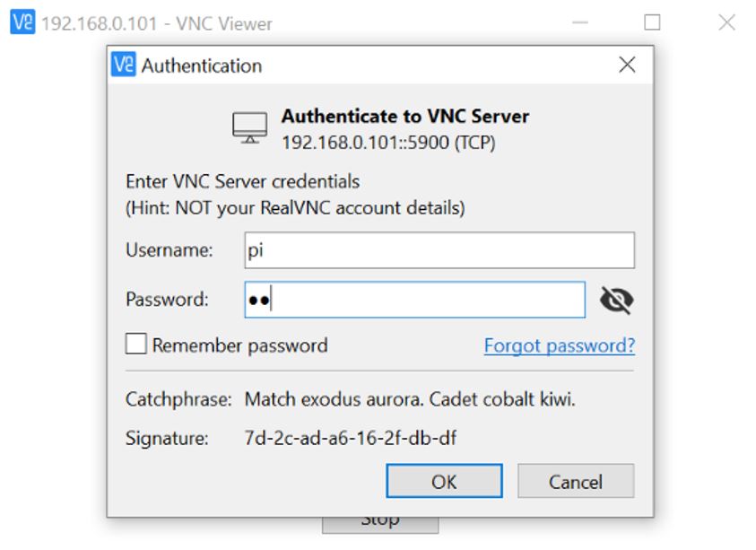Focus the Username input field
This screenshot has height=550, width=756.
(439, 250)
